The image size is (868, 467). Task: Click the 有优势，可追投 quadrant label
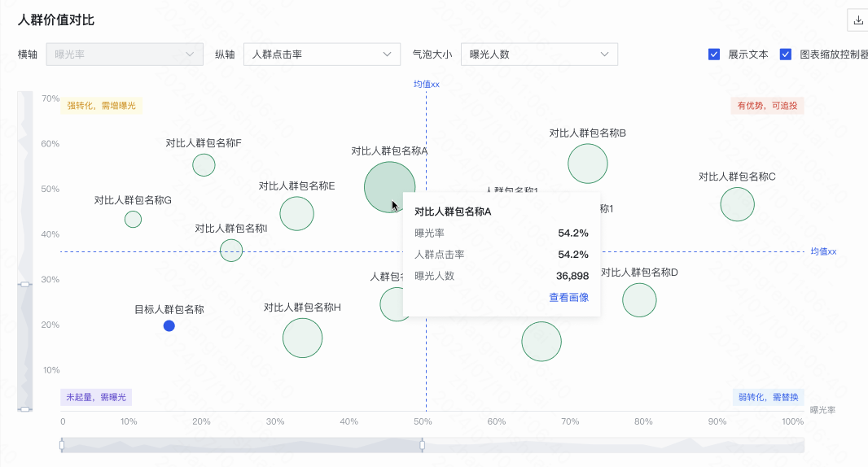point(767,105)
